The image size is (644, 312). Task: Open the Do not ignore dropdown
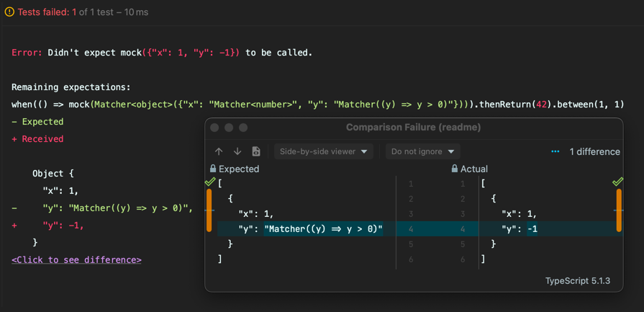click(x=423, y=152)
